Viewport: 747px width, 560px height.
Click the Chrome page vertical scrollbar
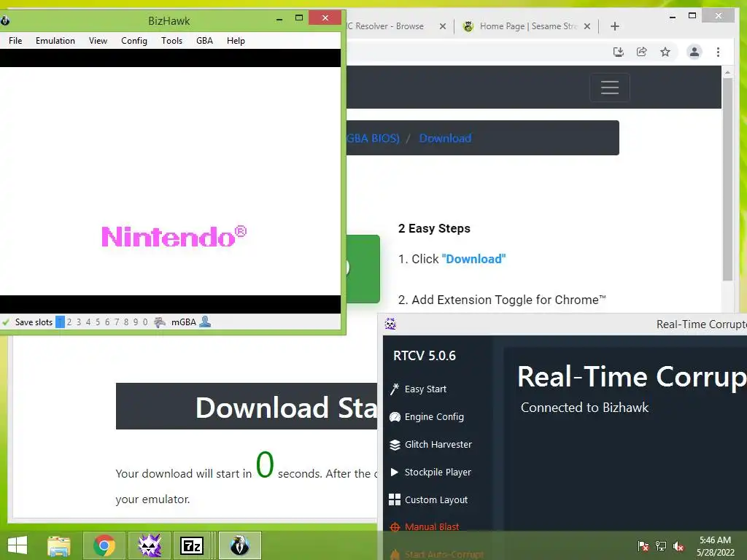[x=727, y=179]
